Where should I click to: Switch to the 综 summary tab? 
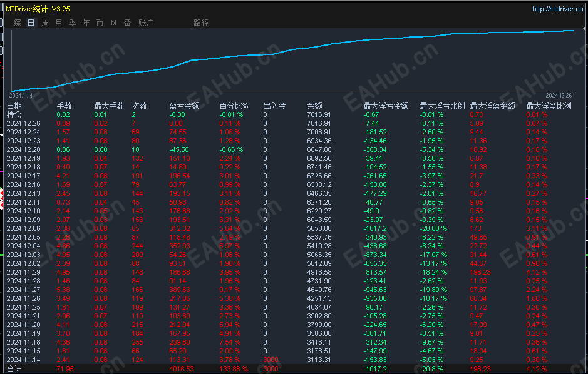[x=18, y=23]
